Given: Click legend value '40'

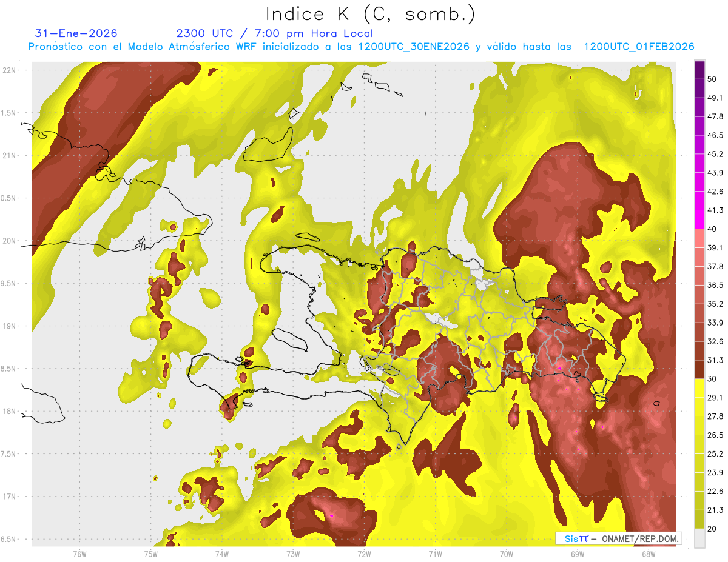Looking at the screenshot, I should [712, 229].
